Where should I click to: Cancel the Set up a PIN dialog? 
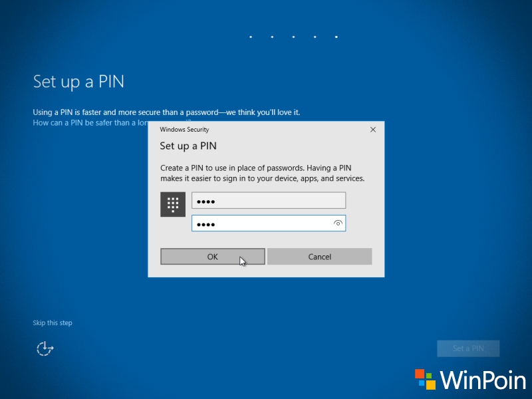pyautogui.click(x=319, y=257)
